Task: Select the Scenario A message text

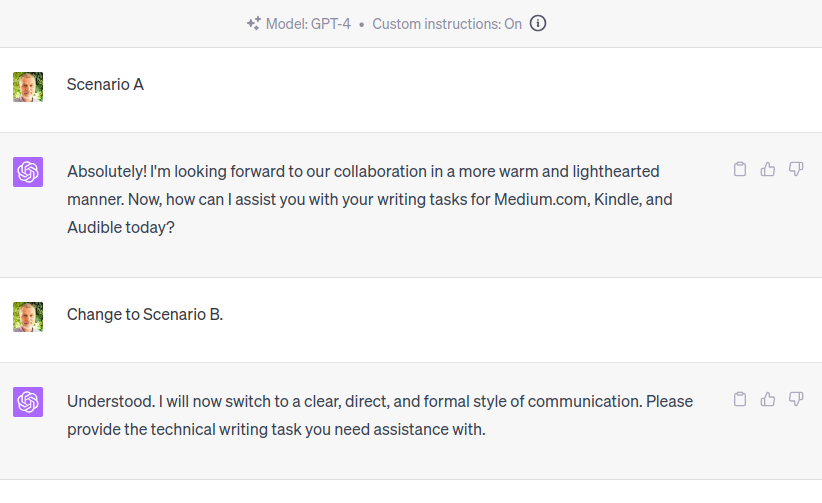Action: click(105, 84)
